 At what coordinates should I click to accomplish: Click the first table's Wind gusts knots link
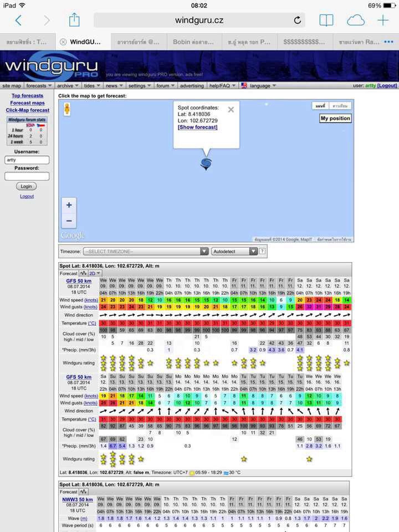point(90,306)
